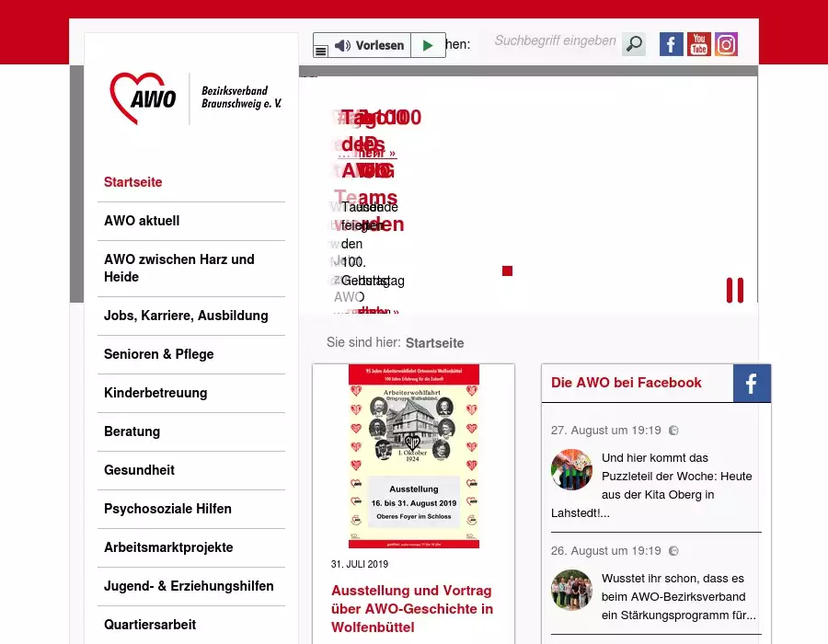Screen dimensions: 828x644
Task: Open 'Kinderbetreuung' in the sidebar
Action: (155, 393)
